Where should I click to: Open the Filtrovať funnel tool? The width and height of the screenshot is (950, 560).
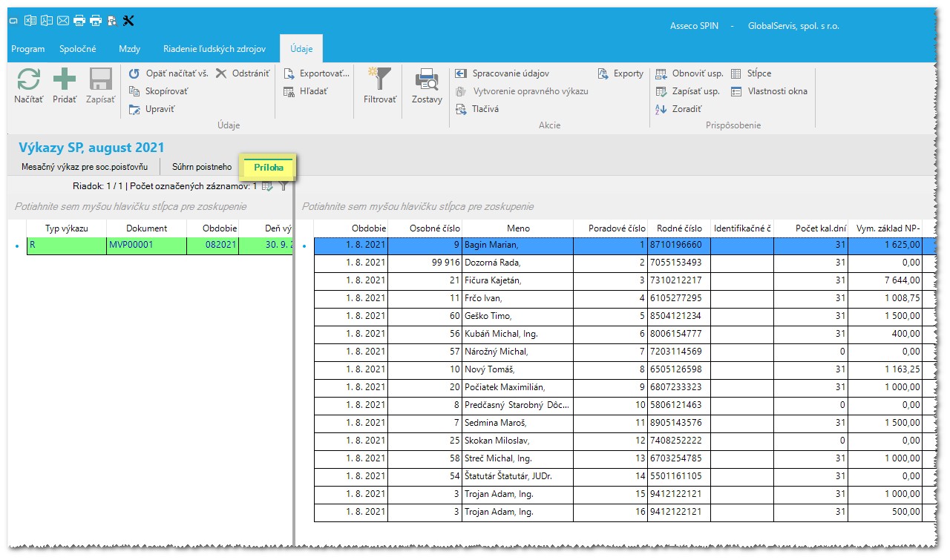(x=381, y=85)
